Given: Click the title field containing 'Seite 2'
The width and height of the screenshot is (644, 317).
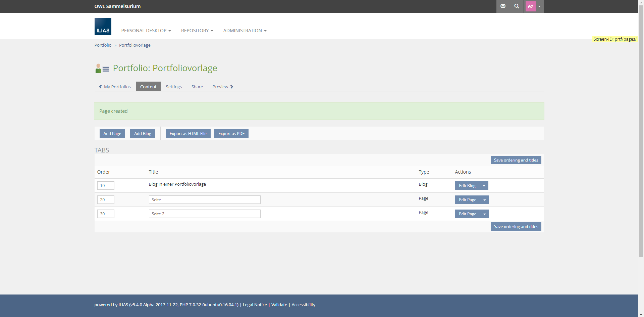Looking at the screenshot, I should click(204, 214).
